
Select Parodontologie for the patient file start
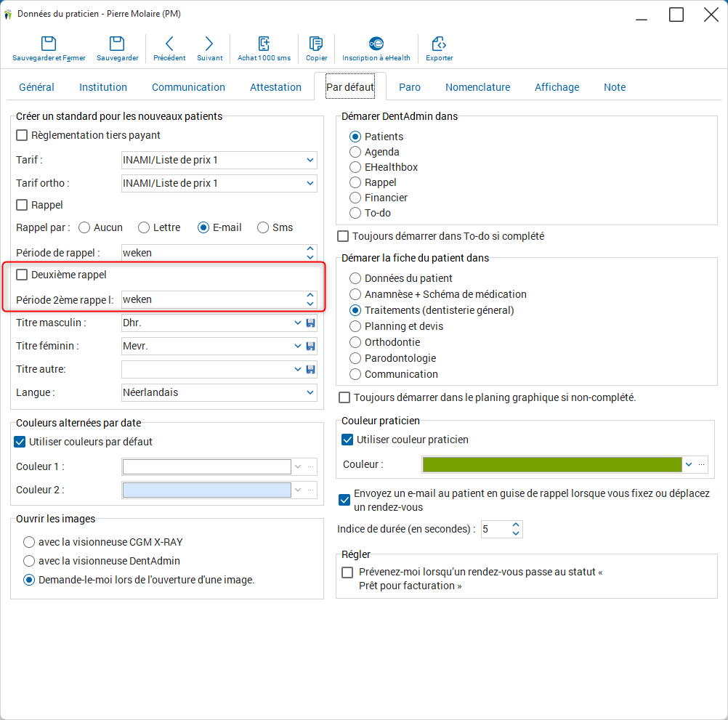coord(355,358)
